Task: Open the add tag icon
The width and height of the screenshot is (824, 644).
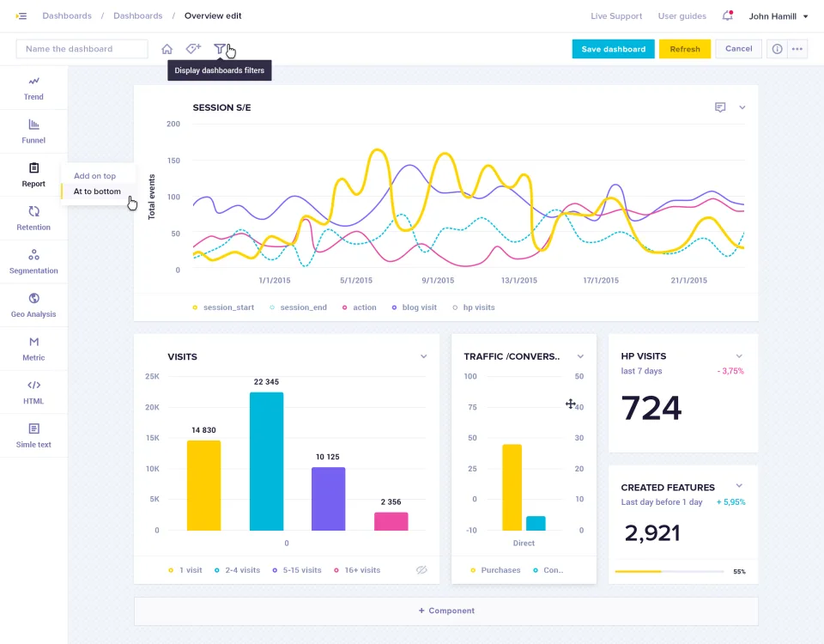Action: coord(193,49)
